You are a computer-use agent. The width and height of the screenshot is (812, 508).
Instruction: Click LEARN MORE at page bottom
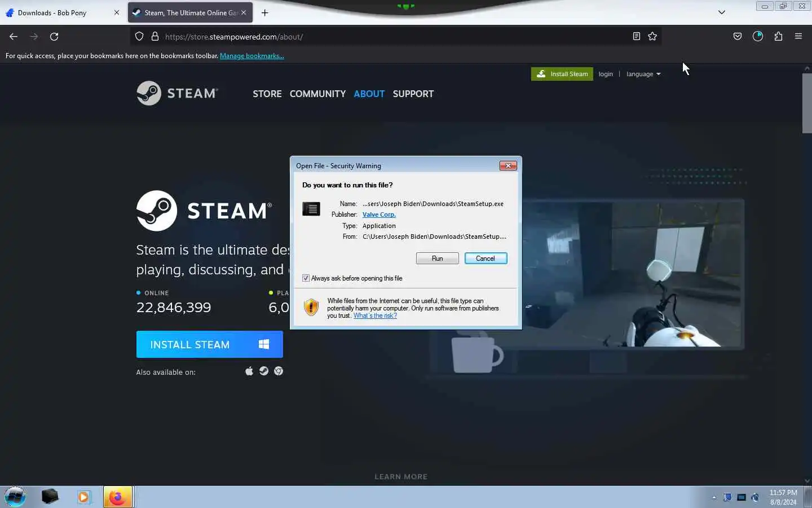click(x=401, y=476)
